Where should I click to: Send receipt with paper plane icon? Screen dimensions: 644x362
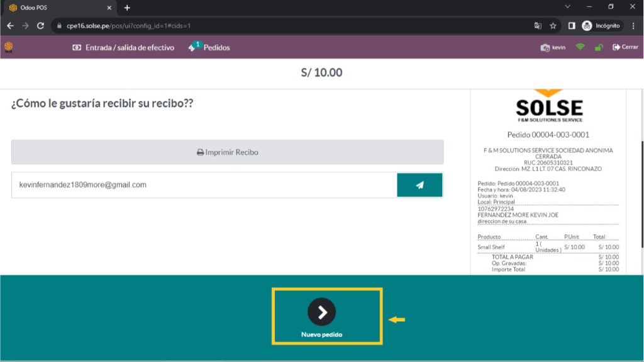click(419, 185)
